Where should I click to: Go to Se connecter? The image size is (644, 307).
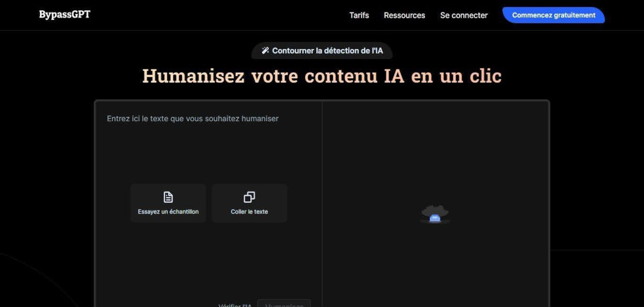[464, 15]
